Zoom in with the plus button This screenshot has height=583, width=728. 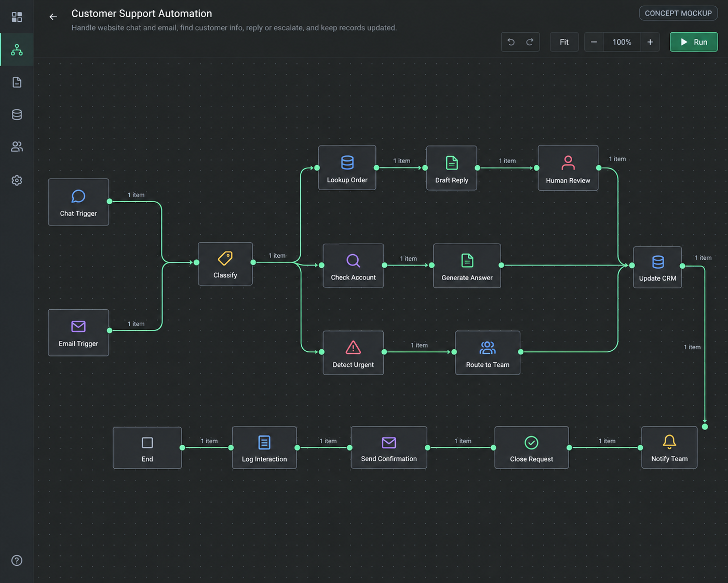click(x=650, y=42)
